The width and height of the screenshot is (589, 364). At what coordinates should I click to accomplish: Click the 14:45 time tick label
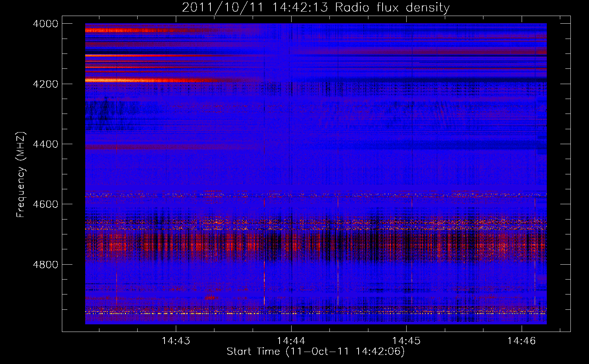tap(406, 341)
